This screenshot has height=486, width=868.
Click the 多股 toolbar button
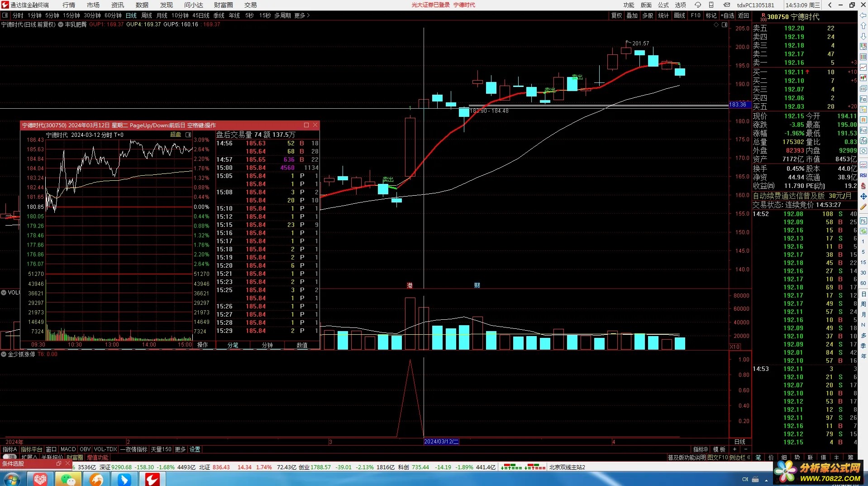pyautogui.click(x=648, y=15)
